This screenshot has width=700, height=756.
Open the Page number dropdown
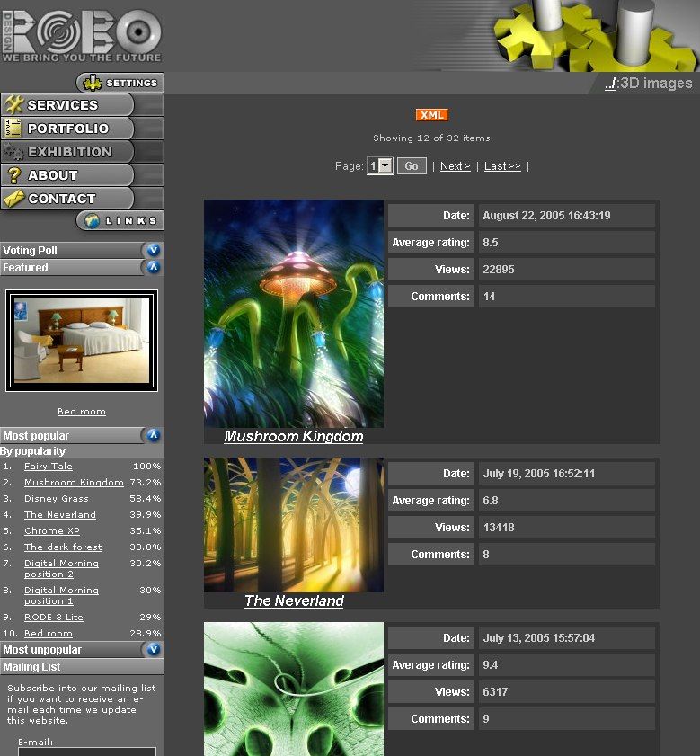[385, 166]
